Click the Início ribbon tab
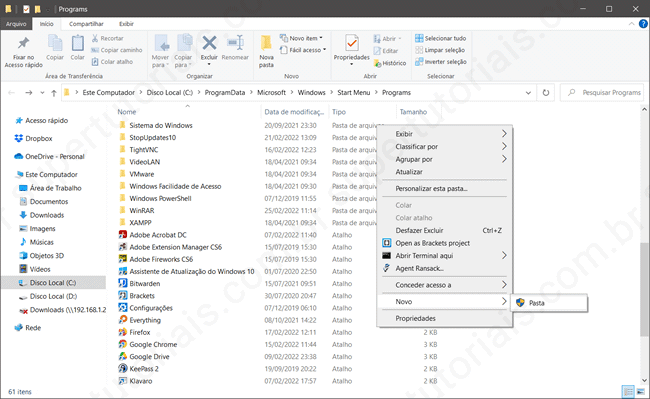 pyautogui.click(x=46, y=24)
